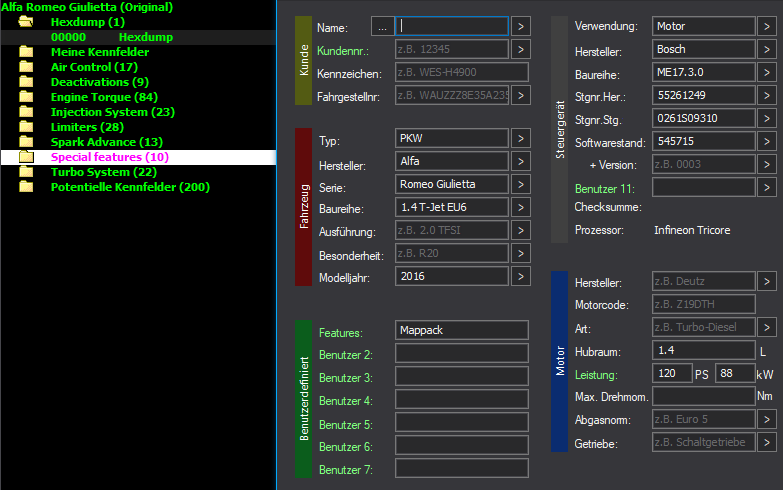Open the Engine Torque (84) label
This screenshot has height=490, width=783.
click(x=104, y=97)
